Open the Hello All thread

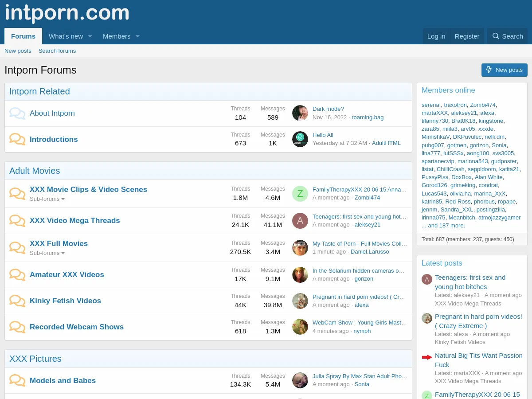click(323, 135)
